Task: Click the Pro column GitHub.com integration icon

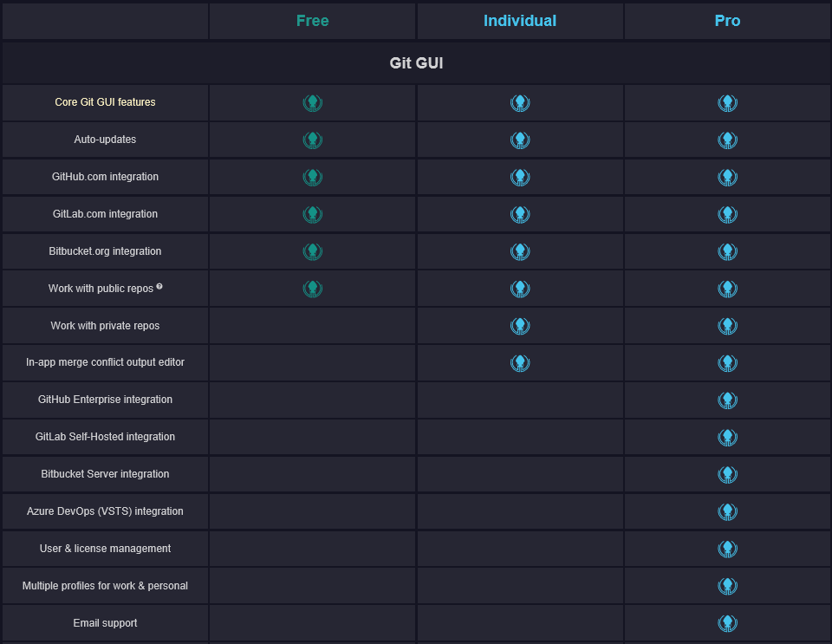Action: click(727, 177)
